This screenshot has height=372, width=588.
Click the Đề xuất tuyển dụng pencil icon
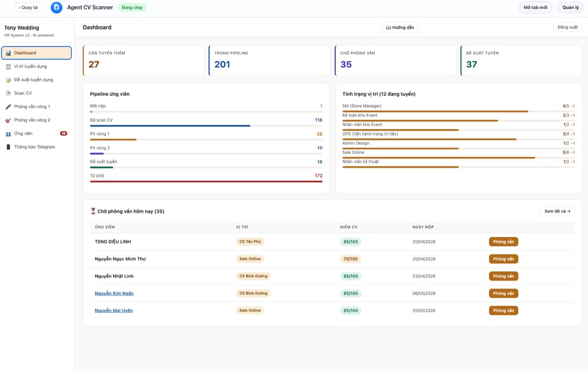[8, 80]
